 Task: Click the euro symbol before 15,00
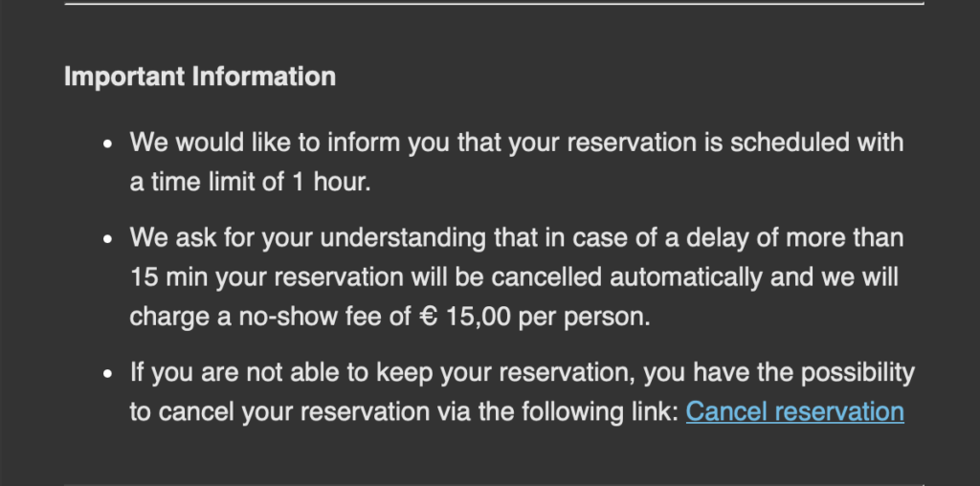tap(428, 317)
